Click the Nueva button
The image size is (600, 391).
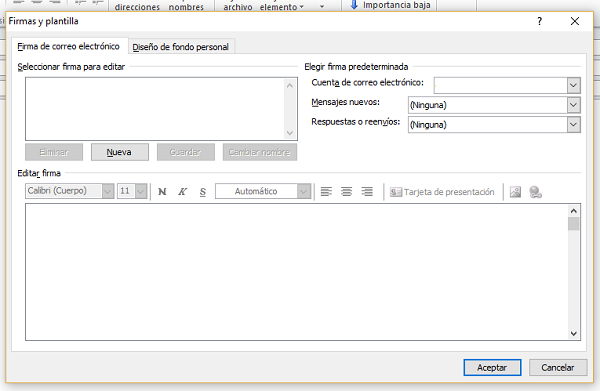(x=120, y=152)
